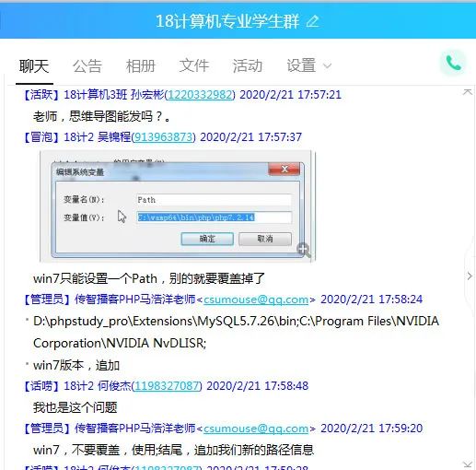Select the 聊天 tab
The height and width of the screenshot is (470, 476).
click(34, 65)
